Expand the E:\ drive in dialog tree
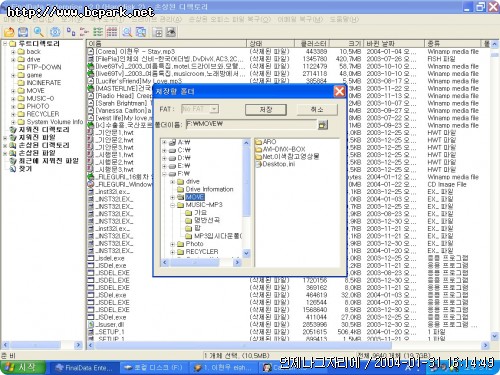This screenshot has height=375, width=500. [164, 166]
